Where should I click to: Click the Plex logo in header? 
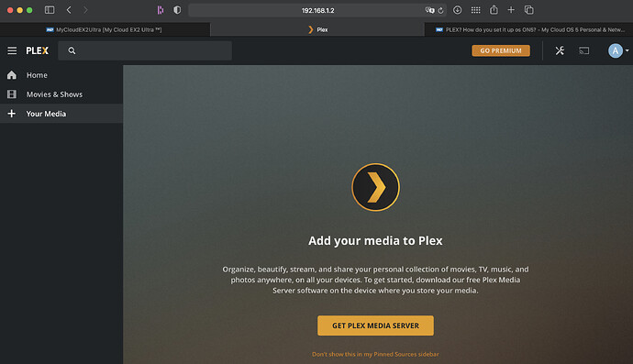37,50
